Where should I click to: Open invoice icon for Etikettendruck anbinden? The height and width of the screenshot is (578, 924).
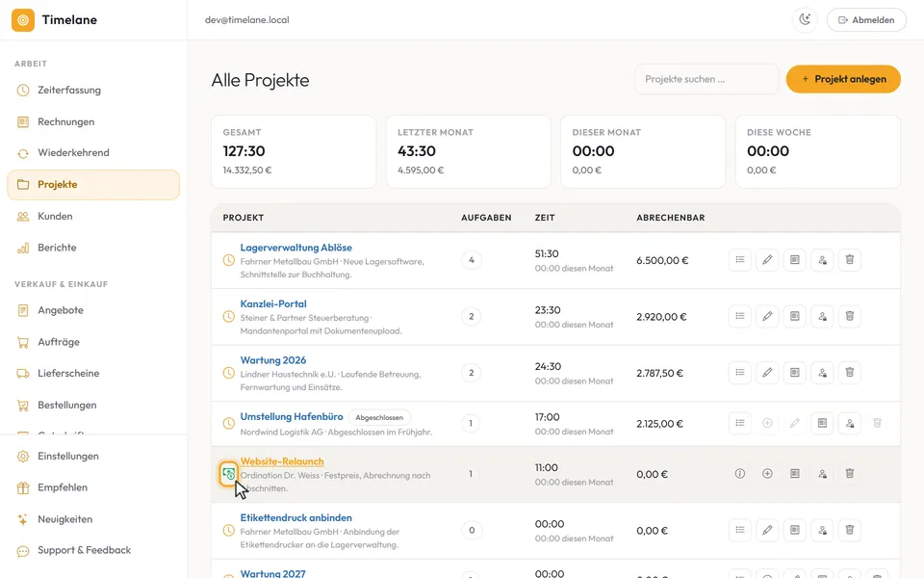pos(795,530)
